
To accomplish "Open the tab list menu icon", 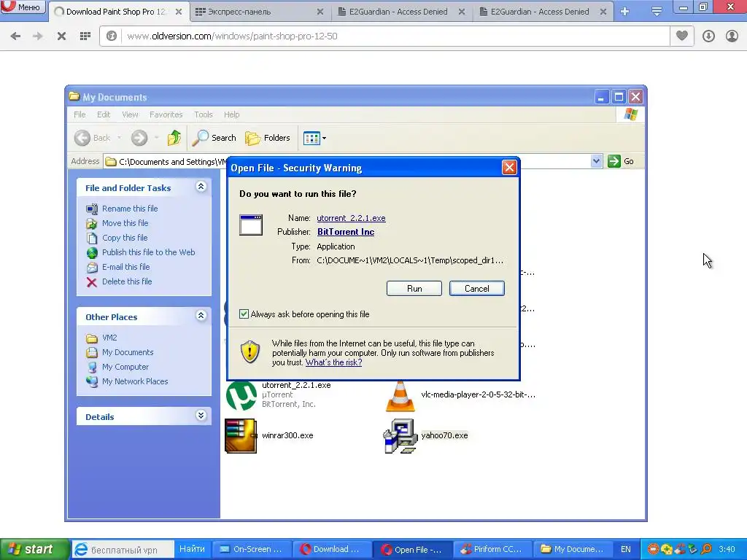I will [657, 12].
